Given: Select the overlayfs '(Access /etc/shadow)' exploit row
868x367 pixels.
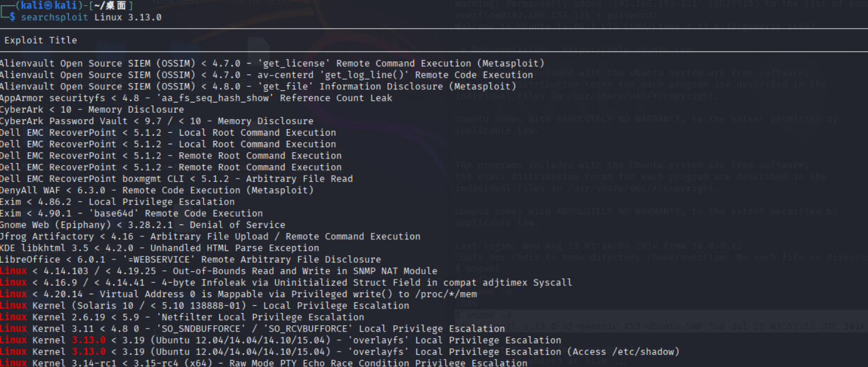Looking at the screenshot, I should point(340,352).
